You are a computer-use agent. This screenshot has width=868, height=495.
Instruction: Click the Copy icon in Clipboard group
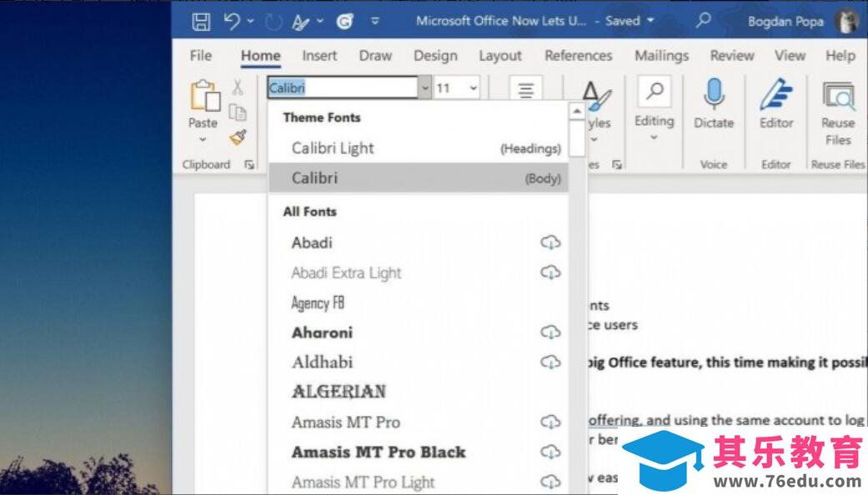coord(238,112)
